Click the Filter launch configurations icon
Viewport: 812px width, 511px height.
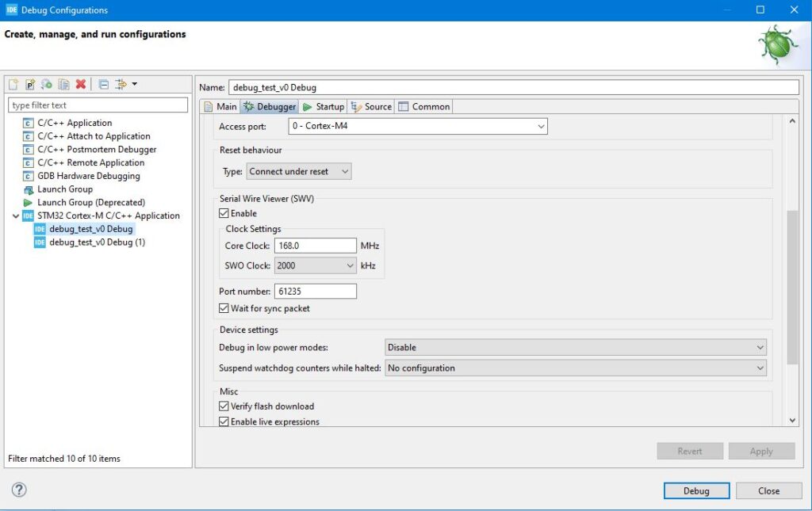click(121, 84)
